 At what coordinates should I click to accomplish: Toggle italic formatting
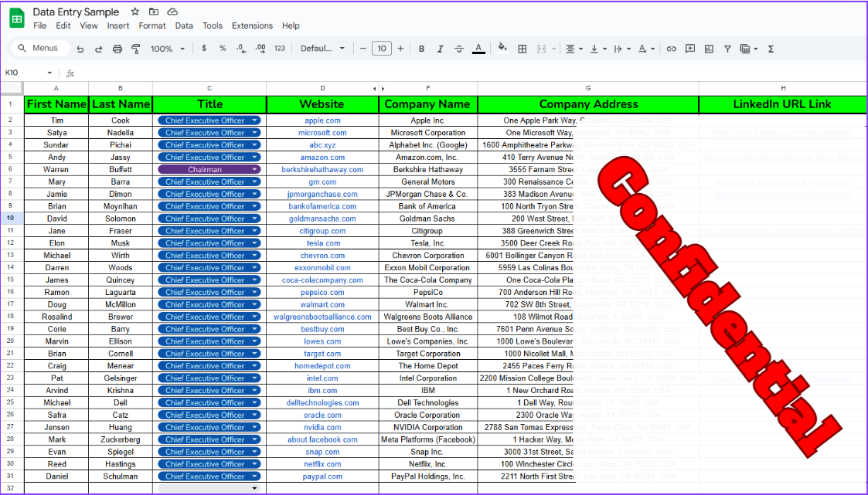(x=440, y=49)
